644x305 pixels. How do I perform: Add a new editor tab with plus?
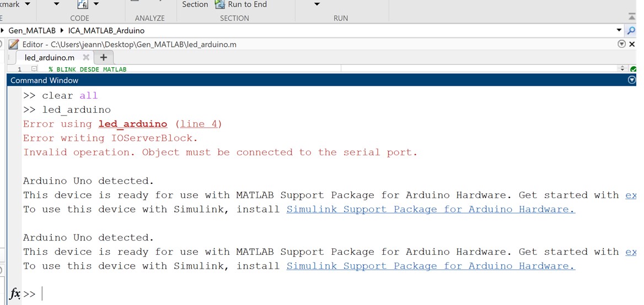103,57
